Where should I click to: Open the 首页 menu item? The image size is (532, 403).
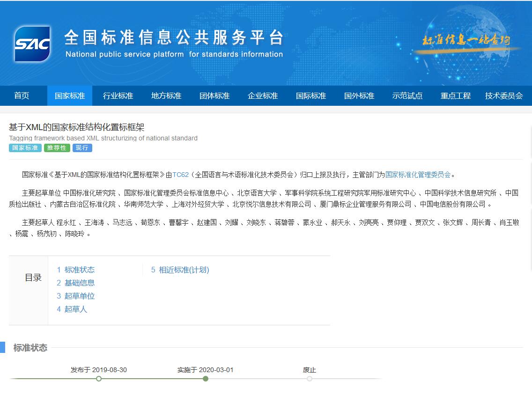point(22,95)
